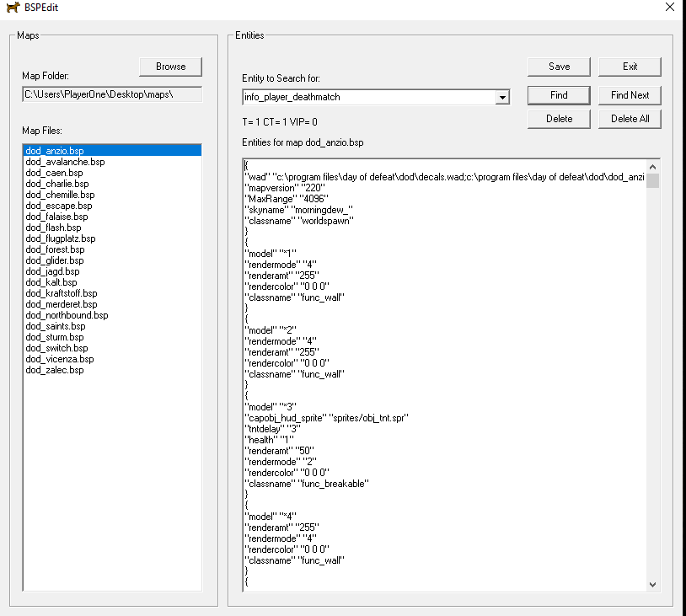686x616 pixels.
Task: Select dod_kalt.bsp map file
Action: [x=112, y=282]
